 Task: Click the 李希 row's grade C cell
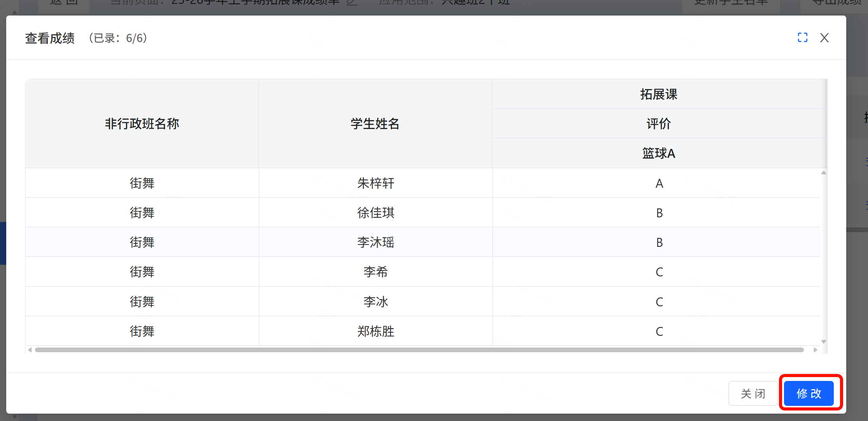(659, 272)
